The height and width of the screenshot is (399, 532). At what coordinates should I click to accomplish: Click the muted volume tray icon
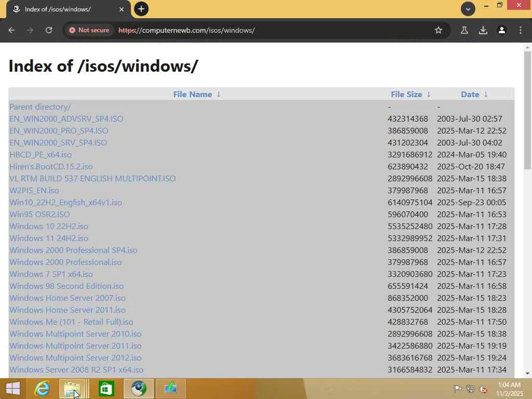tap(483, 389)
